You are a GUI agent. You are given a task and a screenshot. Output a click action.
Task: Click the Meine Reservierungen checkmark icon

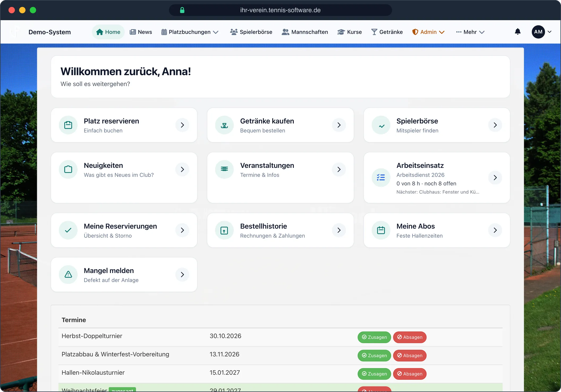pos(68,230)
